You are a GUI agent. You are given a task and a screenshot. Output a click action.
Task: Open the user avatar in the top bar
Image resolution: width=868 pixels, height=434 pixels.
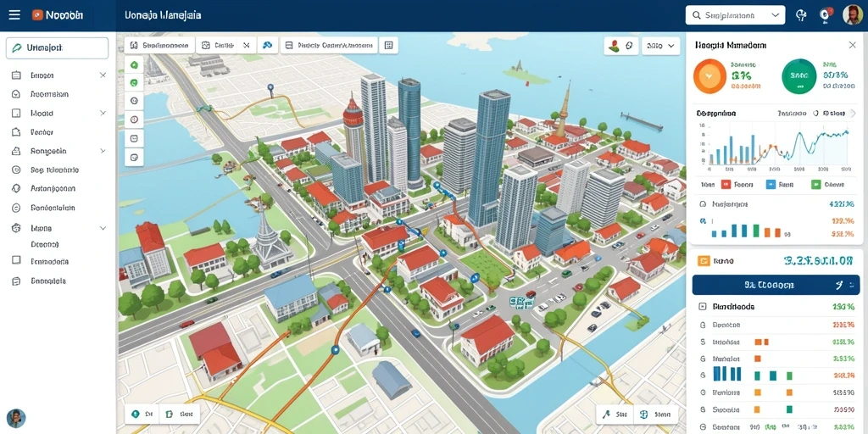853,15
